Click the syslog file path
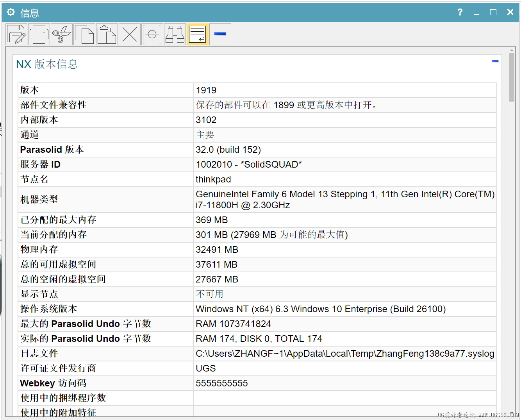 345,354
